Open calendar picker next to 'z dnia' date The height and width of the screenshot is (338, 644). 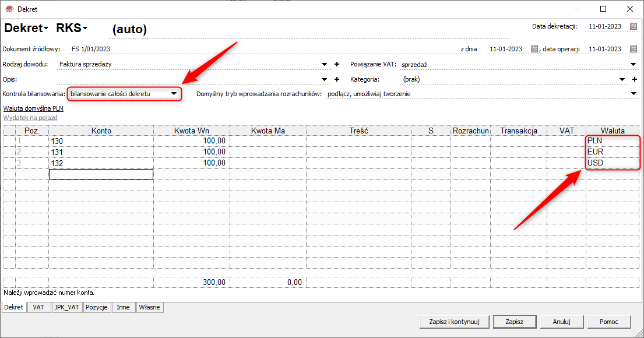(534, 49)
